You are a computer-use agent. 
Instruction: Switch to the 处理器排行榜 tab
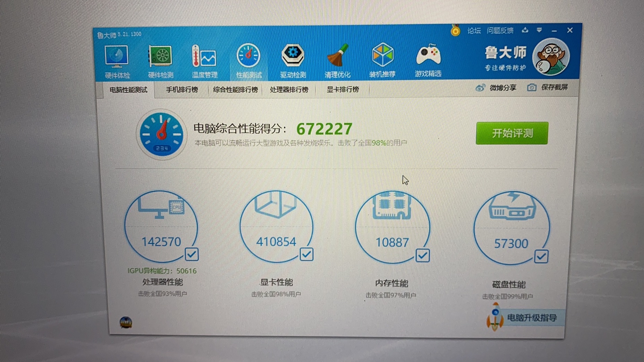pos(289,90)
